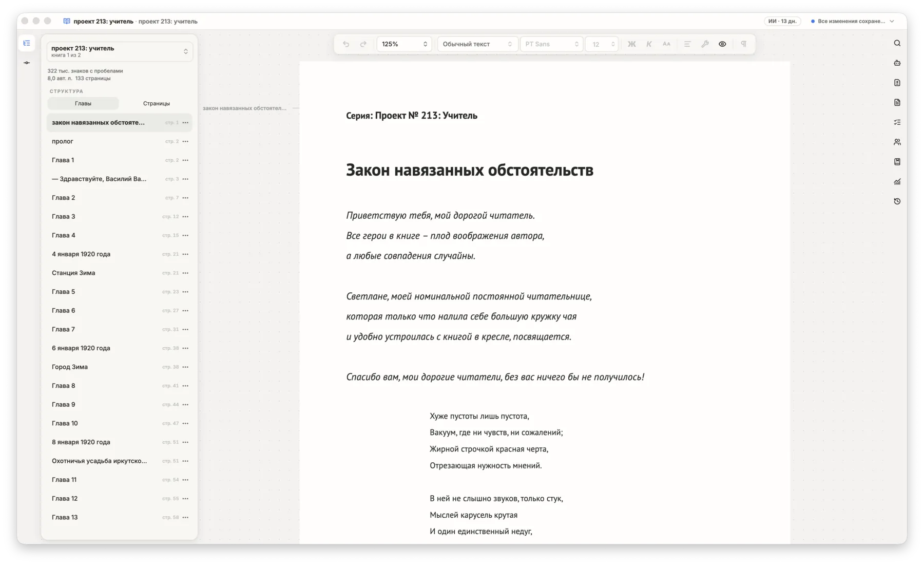Open the 125% zoom dropdown

tap(404, 44)
